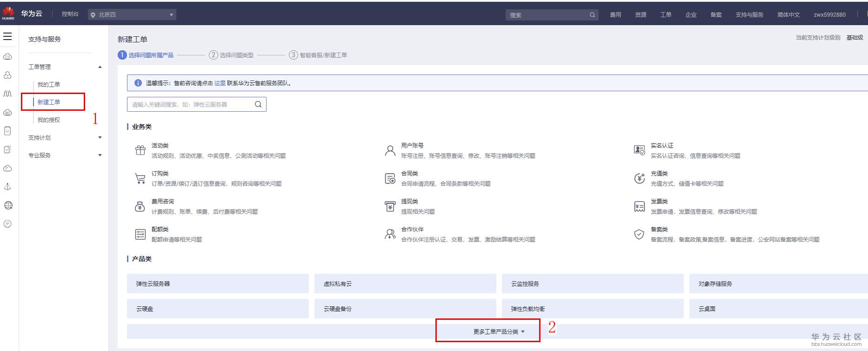Open the 工单 menu in top bar

click(666, 15)
